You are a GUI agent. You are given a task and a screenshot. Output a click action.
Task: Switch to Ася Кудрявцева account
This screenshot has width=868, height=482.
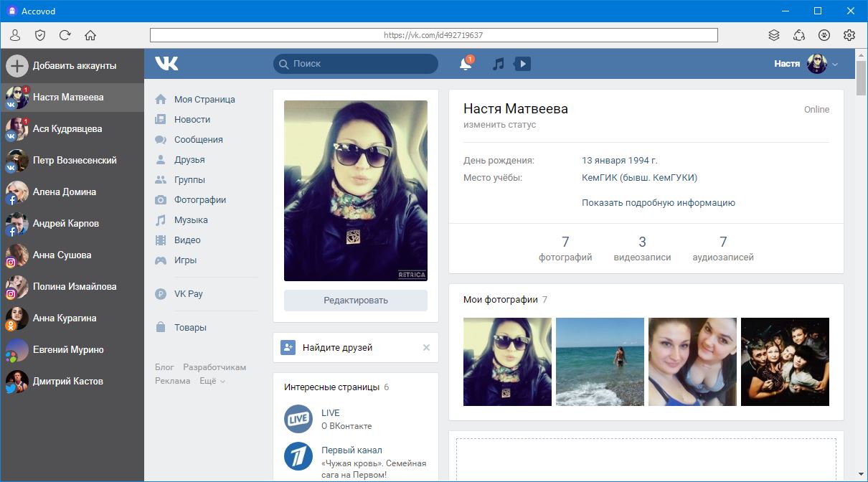[x=72, y=129]
